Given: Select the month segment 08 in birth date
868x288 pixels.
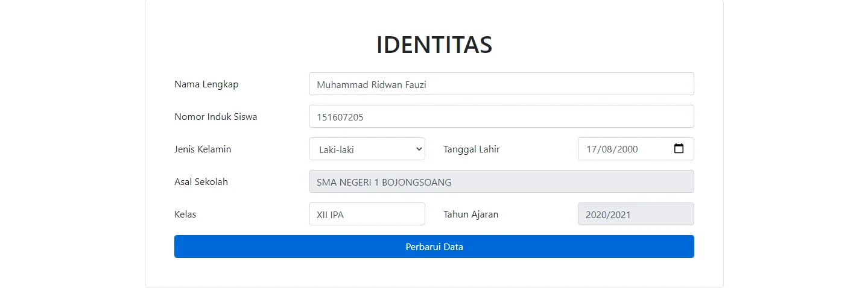Looking at the screenshot, I should pyautogui.click(x=606, y=149).
